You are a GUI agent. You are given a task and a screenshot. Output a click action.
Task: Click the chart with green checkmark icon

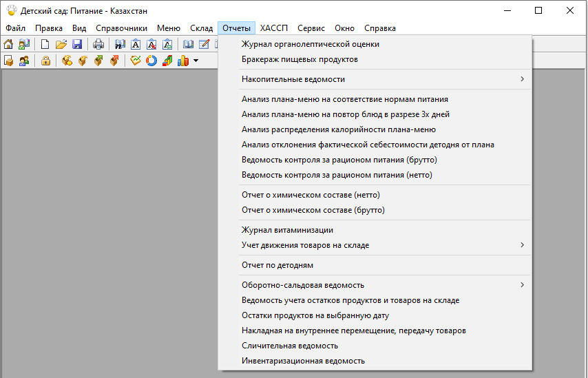click(136, 61)
